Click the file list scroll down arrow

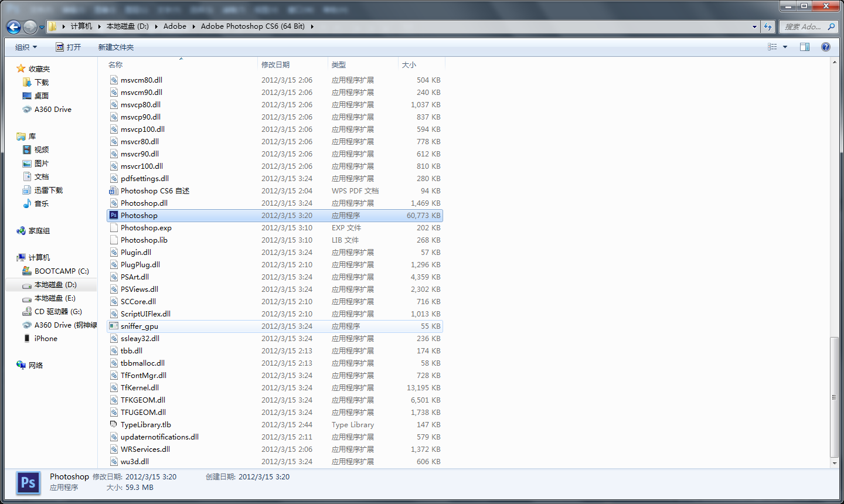click(x=835, y=463)
